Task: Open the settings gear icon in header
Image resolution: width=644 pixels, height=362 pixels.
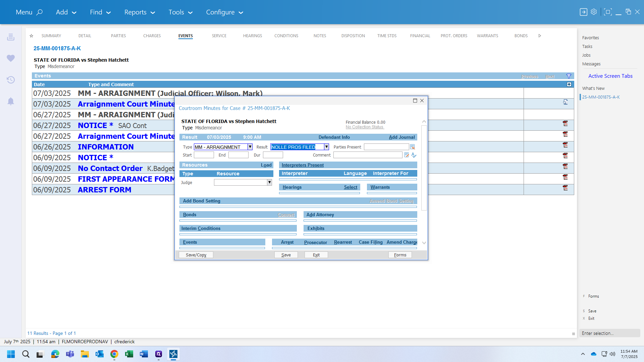Action: (x=594, y=12)
